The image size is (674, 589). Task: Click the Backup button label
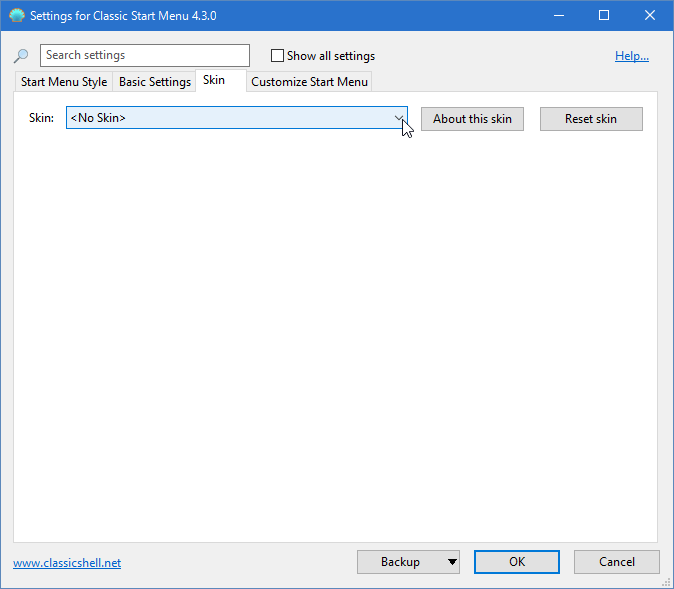tap(400, 562)
